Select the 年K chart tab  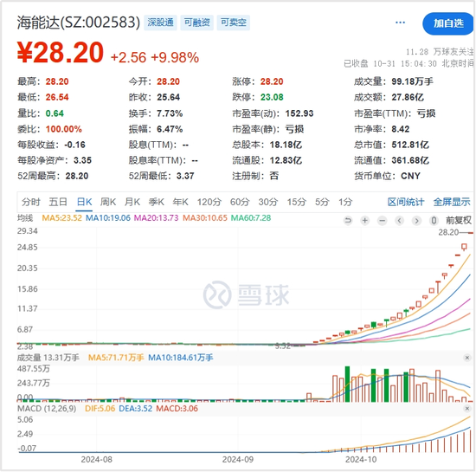coord(180,202)
